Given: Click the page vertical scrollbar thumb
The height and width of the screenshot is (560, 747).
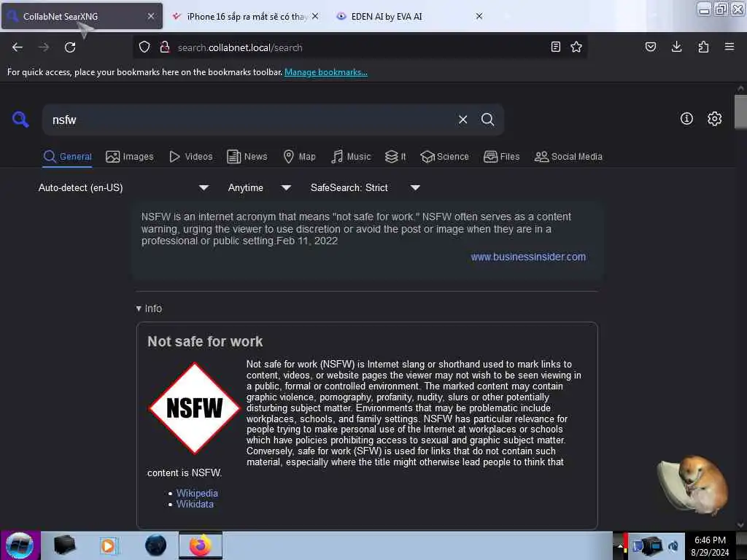Looking at the screenshot, I should coord(740,112).
